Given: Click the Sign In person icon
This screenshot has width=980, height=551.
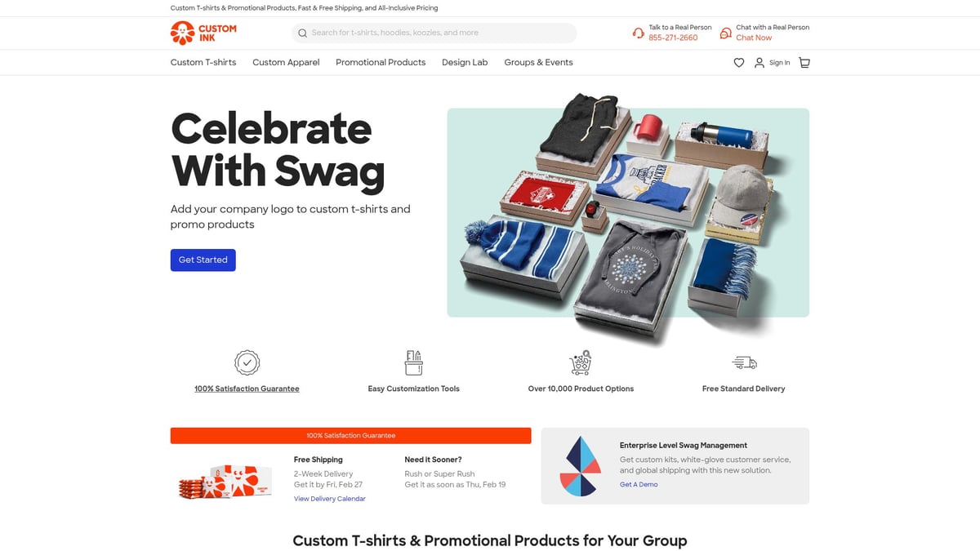Looking at the screenshot, I should click(x=759, y=63).
